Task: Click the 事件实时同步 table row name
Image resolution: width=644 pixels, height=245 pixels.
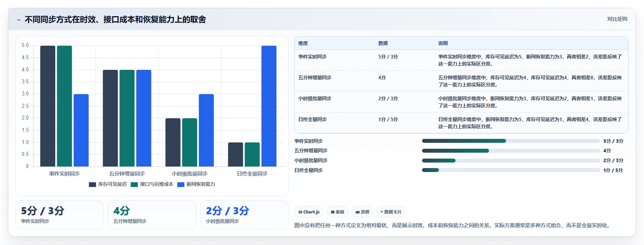Action: [312, 57]
